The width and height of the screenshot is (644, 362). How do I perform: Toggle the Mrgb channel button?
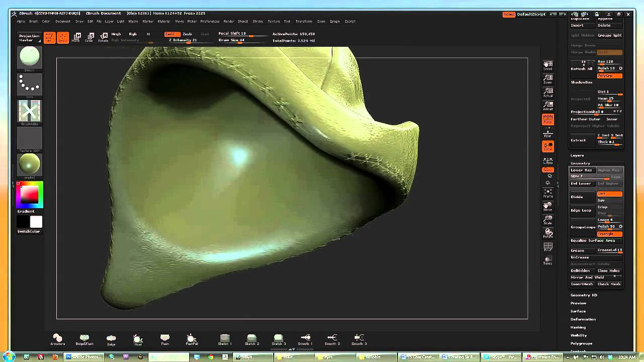coord(116,34)
